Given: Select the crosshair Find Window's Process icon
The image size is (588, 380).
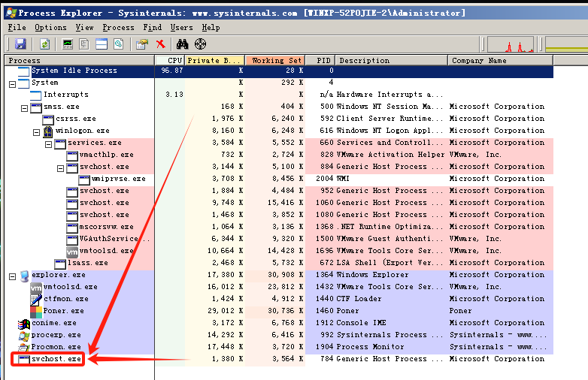Looking at the screenshot, I should coord(200,44).
